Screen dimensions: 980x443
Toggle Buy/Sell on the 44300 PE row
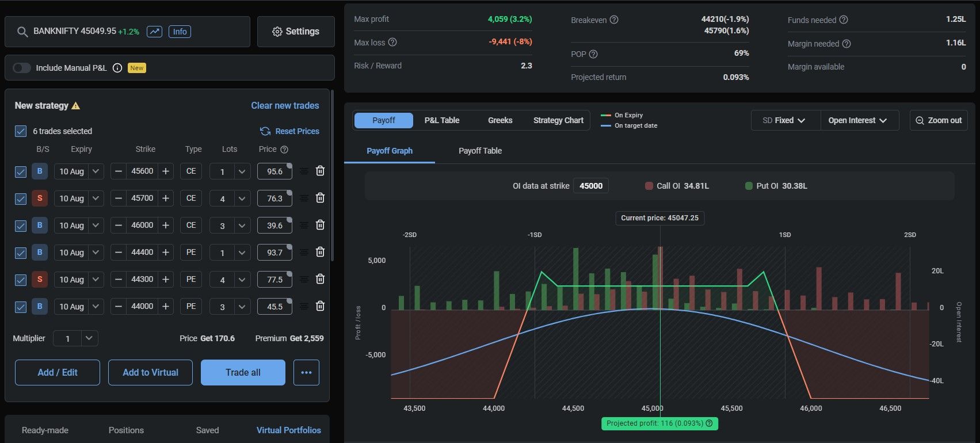[x=40, y=280]
